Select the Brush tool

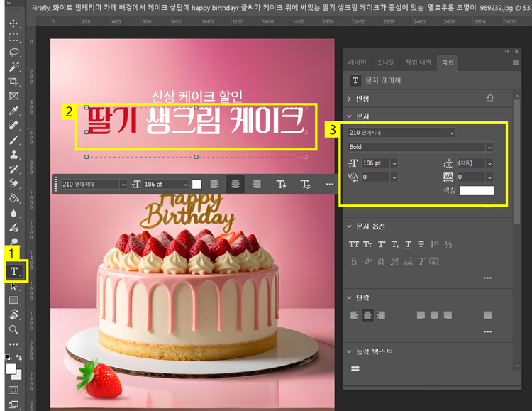(x=13, y=140)
